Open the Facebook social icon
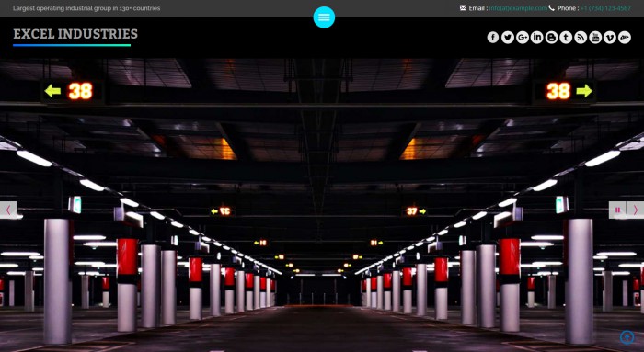Image resolution: width=644 pixels, height=352 pixels. click(x=493, y=38)
